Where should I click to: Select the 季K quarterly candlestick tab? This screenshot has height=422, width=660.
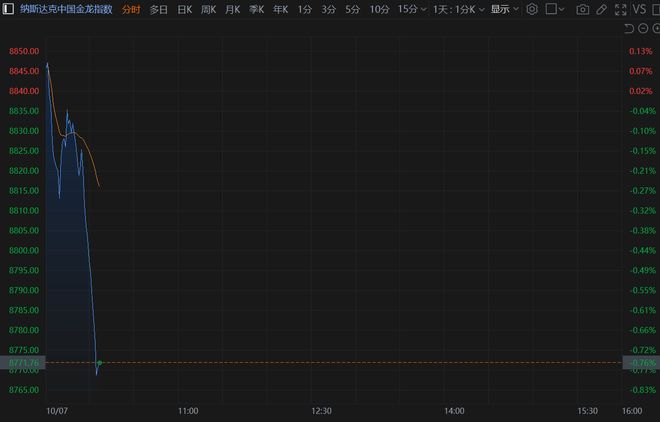256,9
